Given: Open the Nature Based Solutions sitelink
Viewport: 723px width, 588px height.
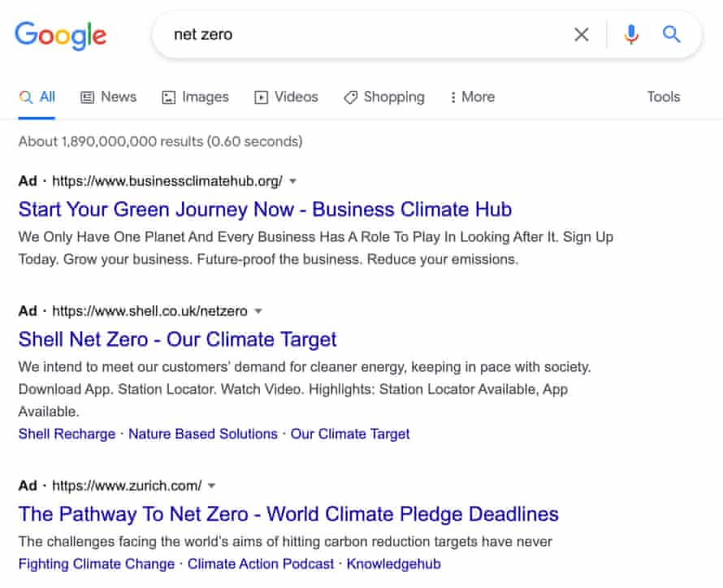Looking at the screenshot, I should 203,434.
